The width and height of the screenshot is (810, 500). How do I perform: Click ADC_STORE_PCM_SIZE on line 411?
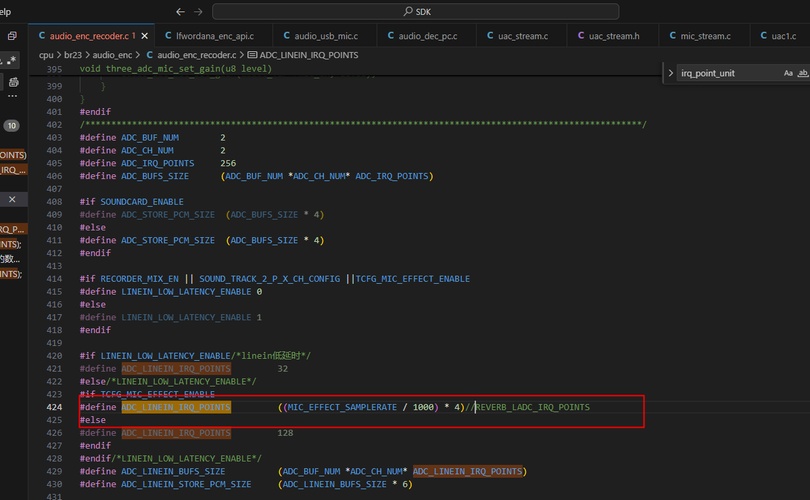tap(168, 240)
